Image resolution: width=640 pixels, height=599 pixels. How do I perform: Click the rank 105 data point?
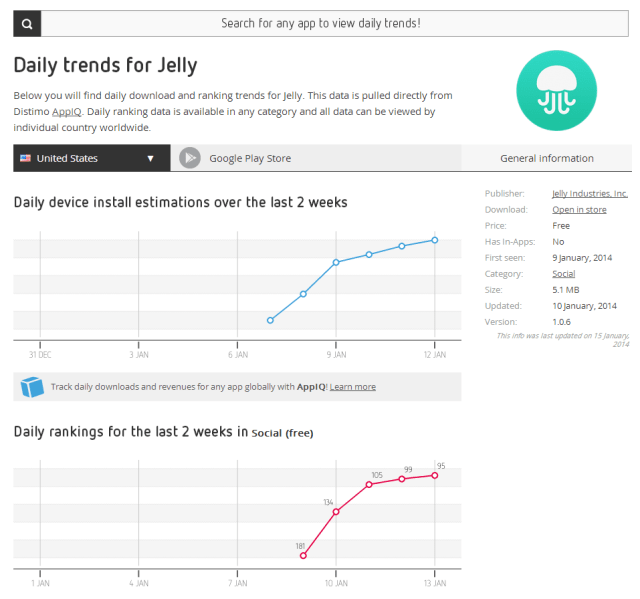[369, 484]
